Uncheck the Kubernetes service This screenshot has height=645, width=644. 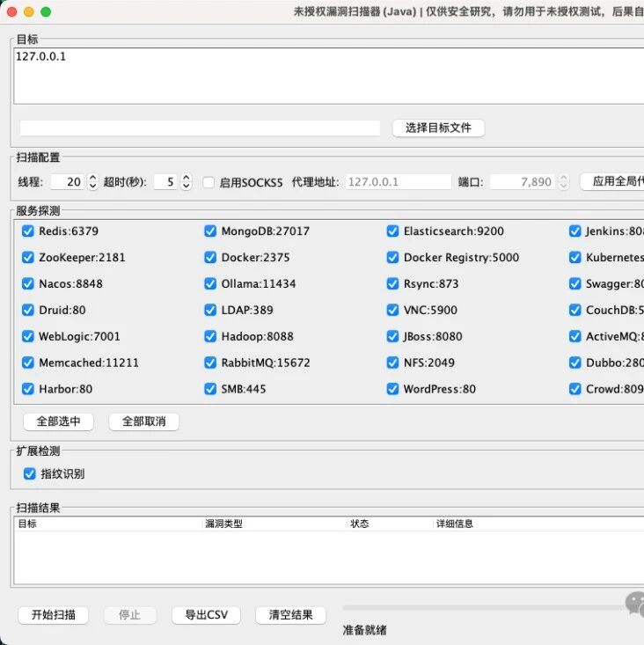574,258
